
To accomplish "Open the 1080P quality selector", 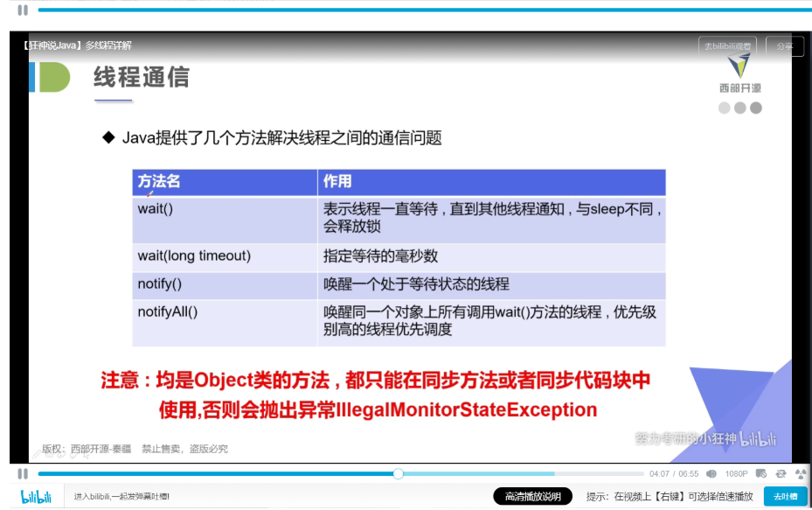I will click(737, 474).
